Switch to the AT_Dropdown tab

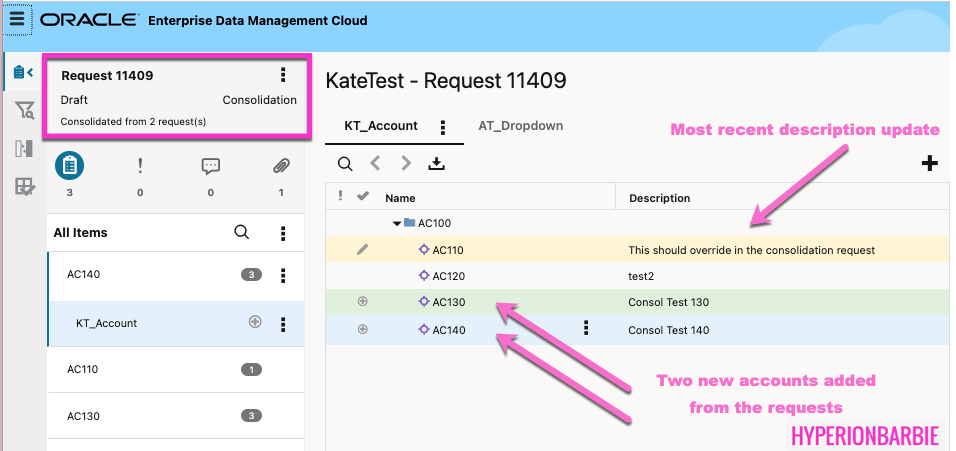pos(521,126)
